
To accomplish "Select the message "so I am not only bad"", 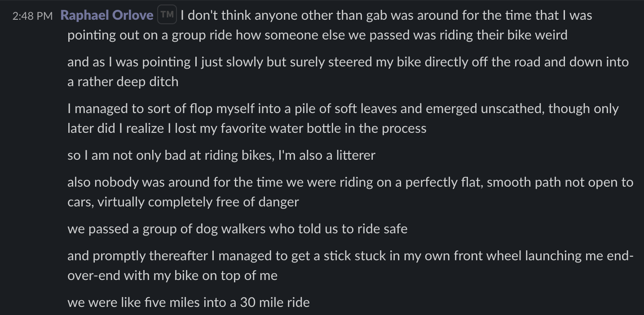I will click(x=221, y=155).
